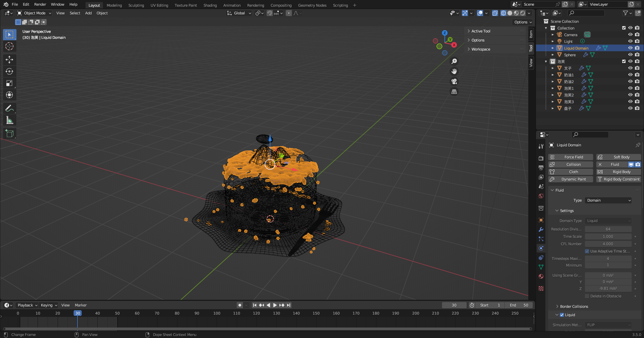
Task: Switch to wireframe viewport shading
Action: tap(503, 13)
